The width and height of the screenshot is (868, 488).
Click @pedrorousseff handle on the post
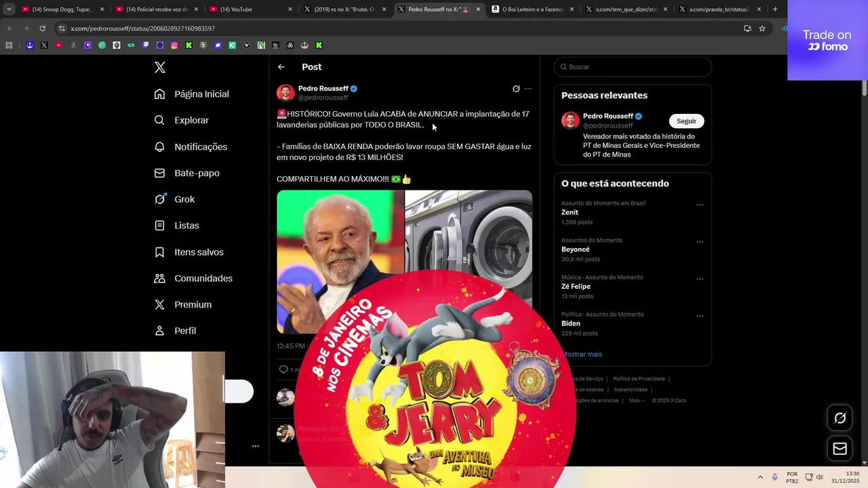pyautogui.click(x=323, y=98)
